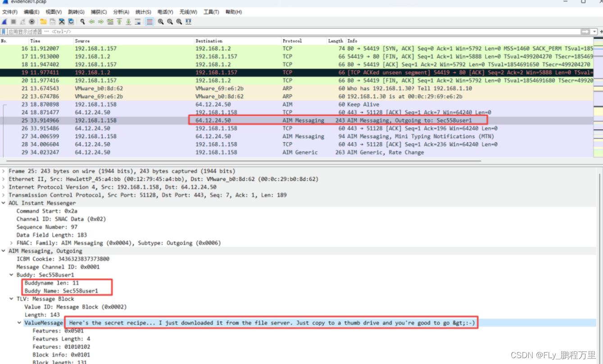Jump to last packet icon
603x364 pixels.
point(128,22)
